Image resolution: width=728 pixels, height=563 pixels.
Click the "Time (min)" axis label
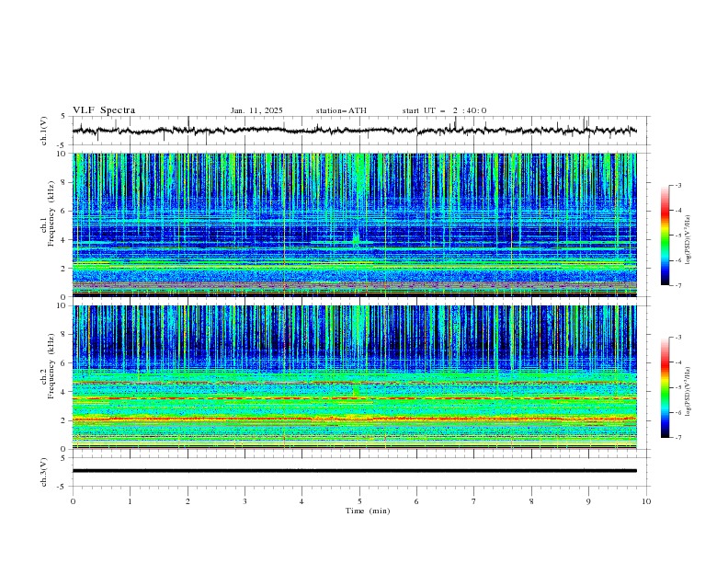[368, 511]
